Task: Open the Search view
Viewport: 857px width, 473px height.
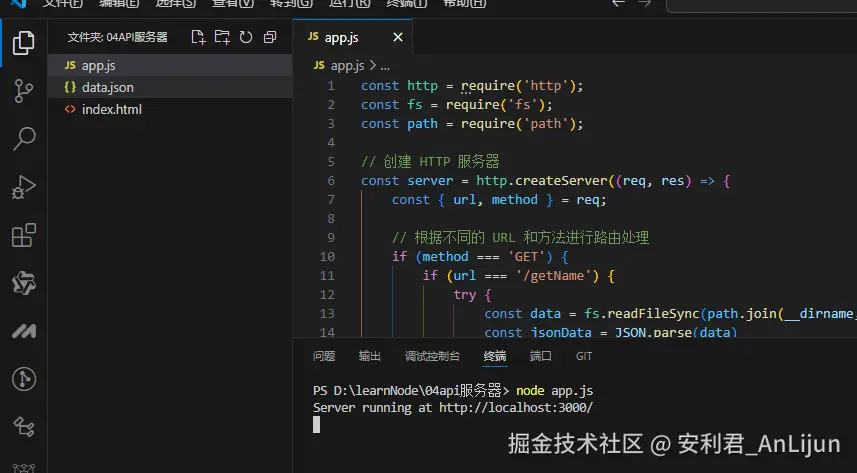Action: point(24,138)
